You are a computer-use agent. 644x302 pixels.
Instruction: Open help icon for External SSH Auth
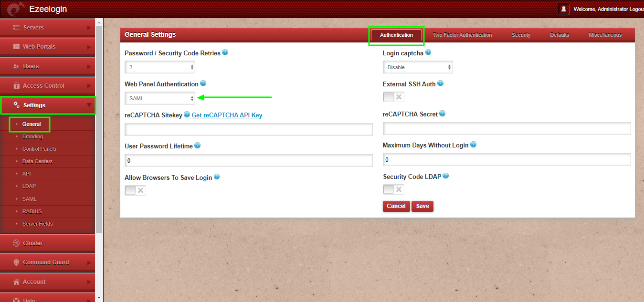[440, 83]
